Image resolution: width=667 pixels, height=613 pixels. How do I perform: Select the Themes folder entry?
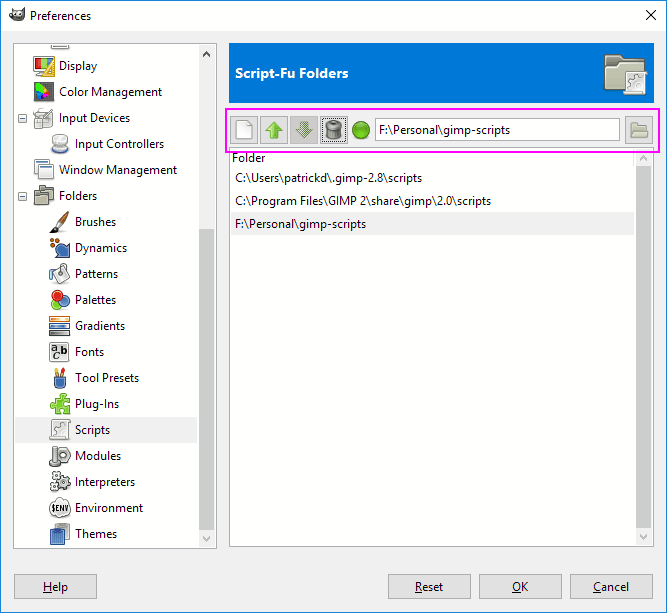96,534
